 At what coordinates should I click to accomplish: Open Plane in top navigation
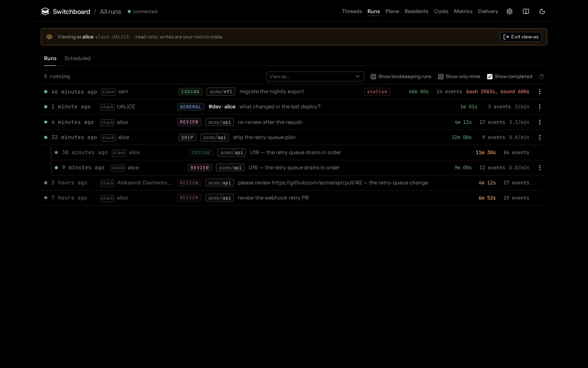point(392,11)
